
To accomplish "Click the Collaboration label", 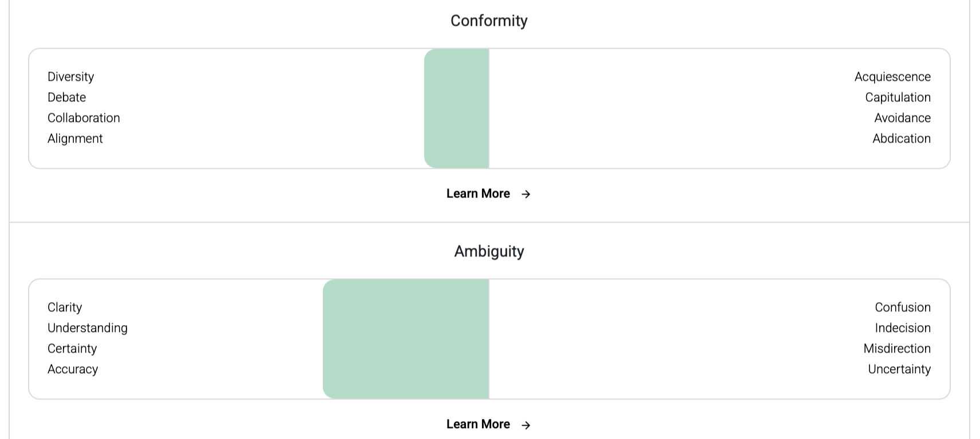I will pos(84,118).
